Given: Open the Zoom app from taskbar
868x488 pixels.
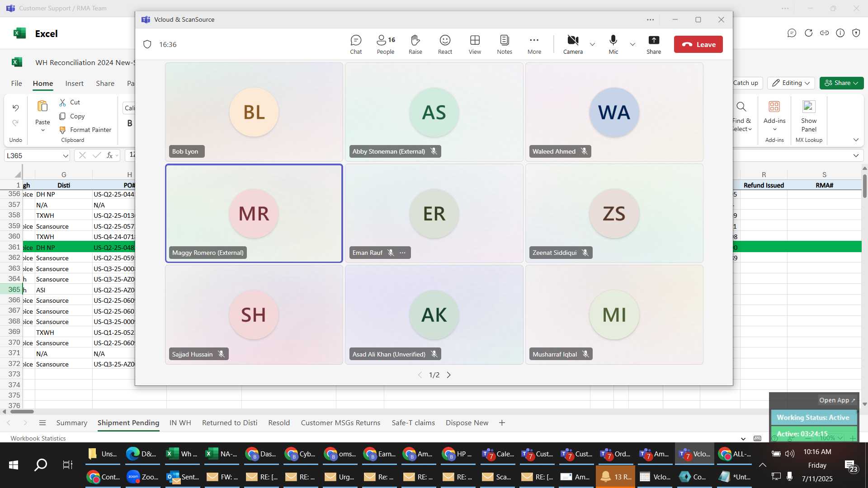Looking at the screenshot, I should pyautogui.click(x=142, y=477).
